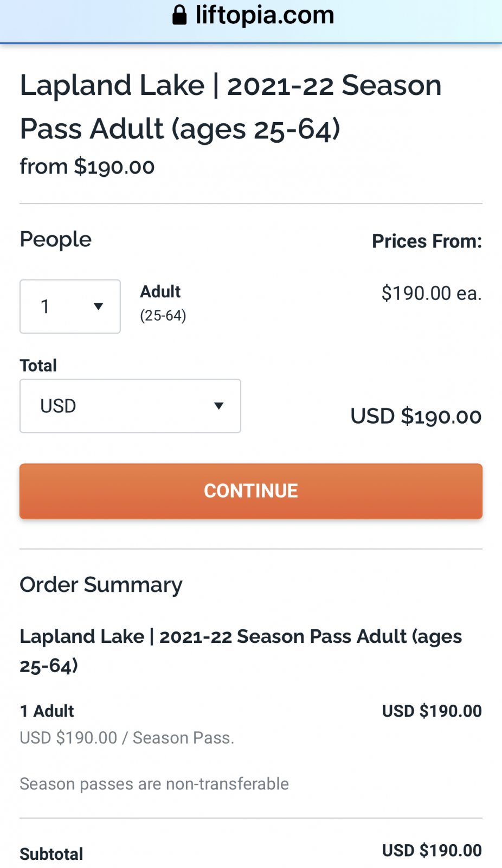This screenshot has height=868, width=502.
Task: Tap the liftopia.com address text
Action: pos(265,15)
